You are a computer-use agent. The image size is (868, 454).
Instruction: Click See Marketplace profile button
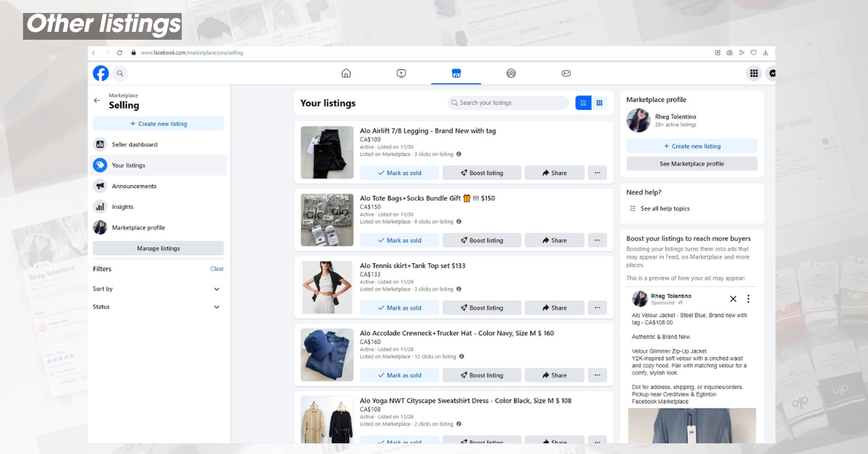tap(692, 164)
